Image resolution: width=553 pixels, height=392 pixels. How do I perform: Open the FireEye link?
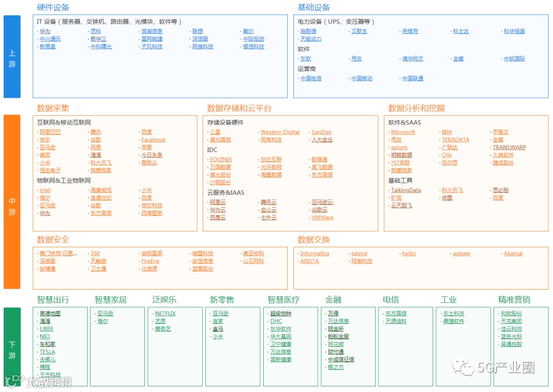coord(150,262)
